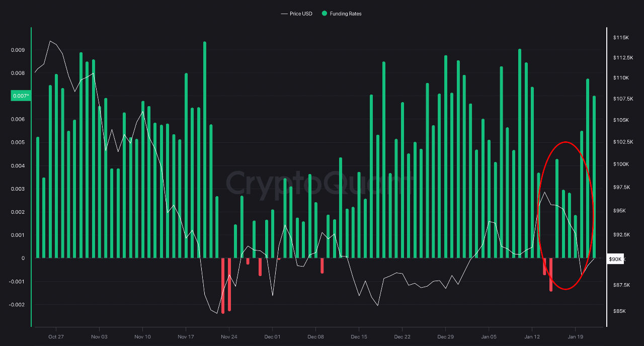
Task: Select the Price USD line legend icon
Action: (284, 14)
